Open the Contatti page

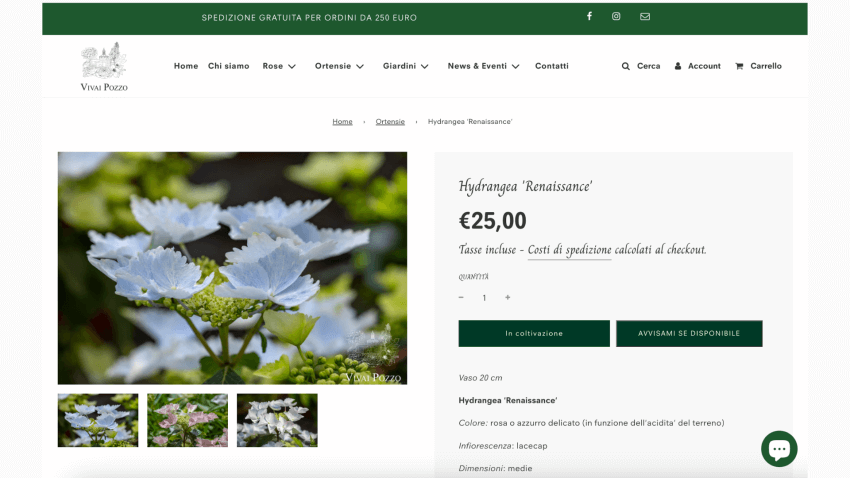point(552,66)
